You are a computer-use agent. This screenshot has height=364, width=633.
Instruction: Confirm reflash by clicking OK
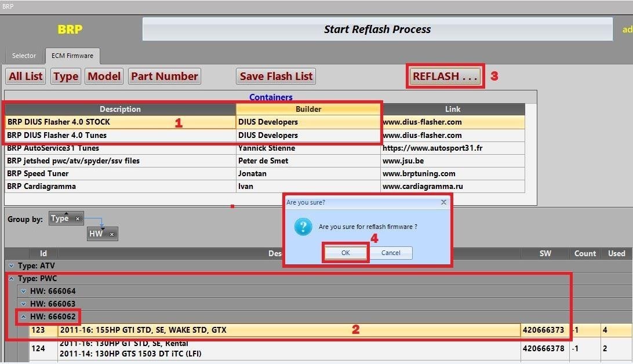[345, 253]
